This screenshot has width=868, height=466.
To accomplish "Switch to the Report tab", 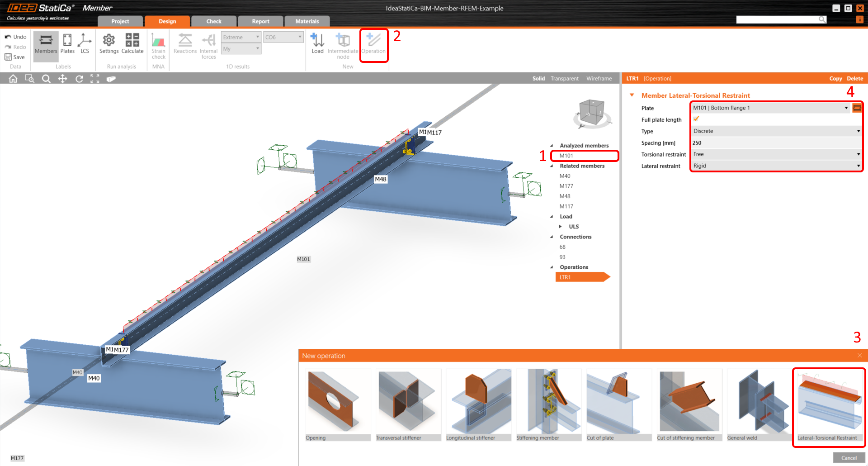I will [260, 21].
